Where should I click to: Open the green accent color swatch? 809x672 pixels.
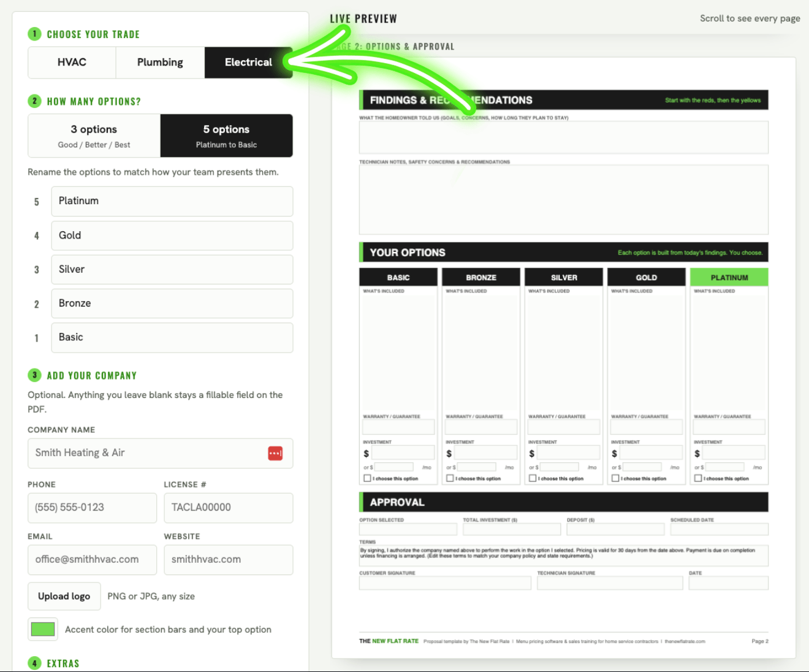pos(43,629)
